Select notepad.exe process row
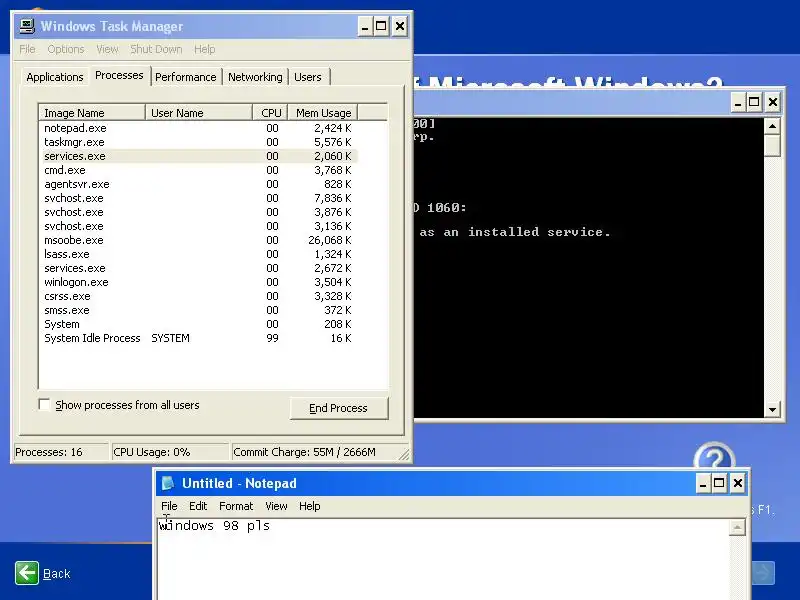Image resolution: width=800 pixels, height=600 pixels. coord(198,128)
